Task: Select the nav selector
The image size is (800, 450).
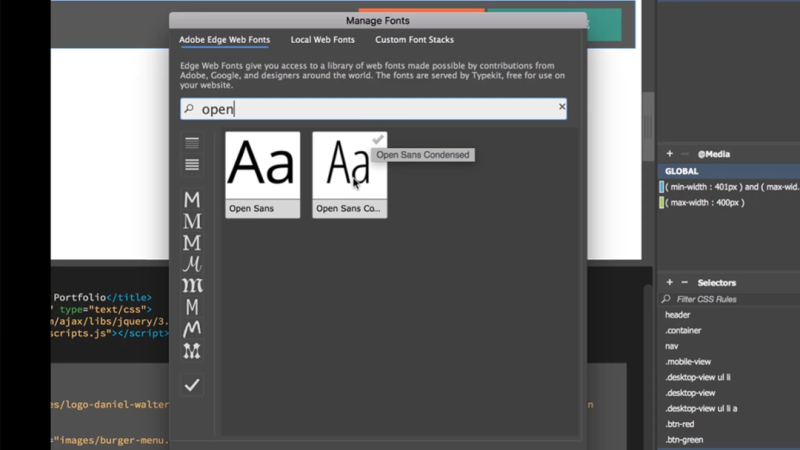Action: [671, 346]
